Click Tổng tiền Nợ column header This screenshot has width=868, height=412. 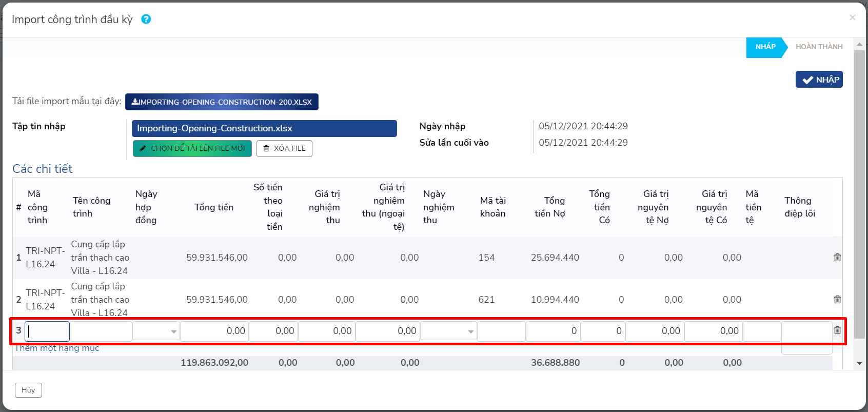pos(550,207)
